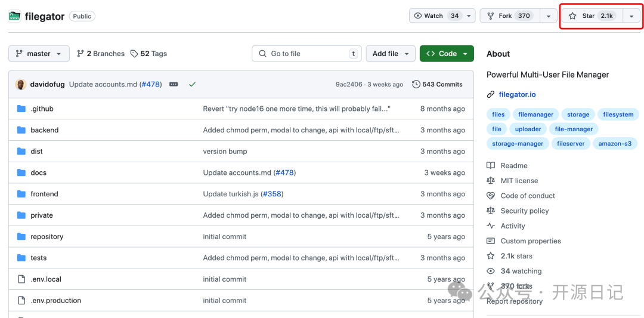Open pull request #478 in the latest commit header
The width and height of the screenshot is (644, 318).
pos(151,84)
